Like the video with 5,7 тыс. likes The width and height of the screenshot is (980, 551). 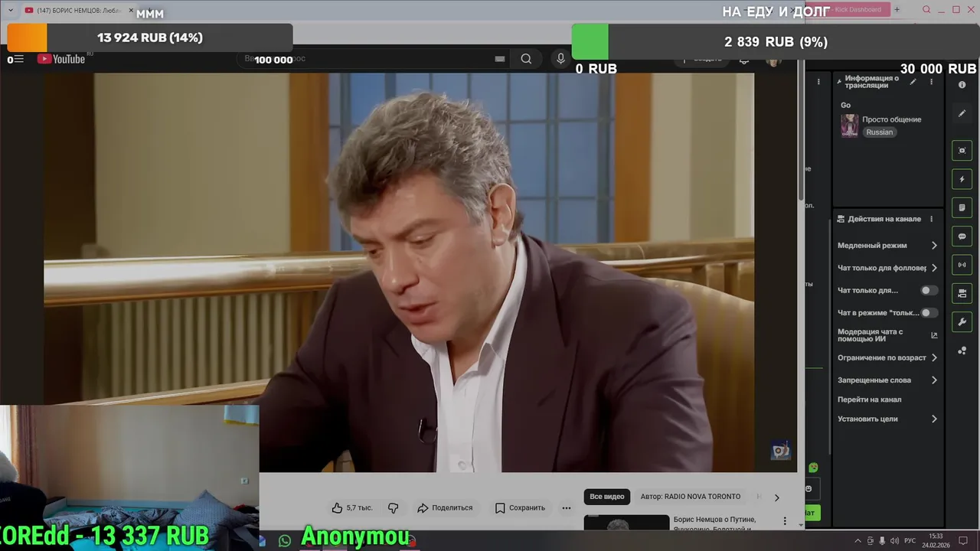pos(352,507)
